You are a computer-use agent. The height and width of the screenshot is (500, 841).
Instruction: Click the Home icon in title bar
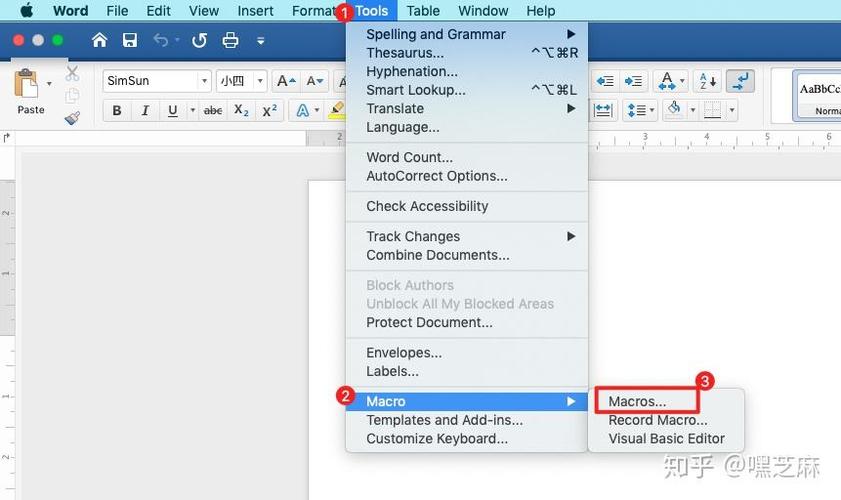99,40
